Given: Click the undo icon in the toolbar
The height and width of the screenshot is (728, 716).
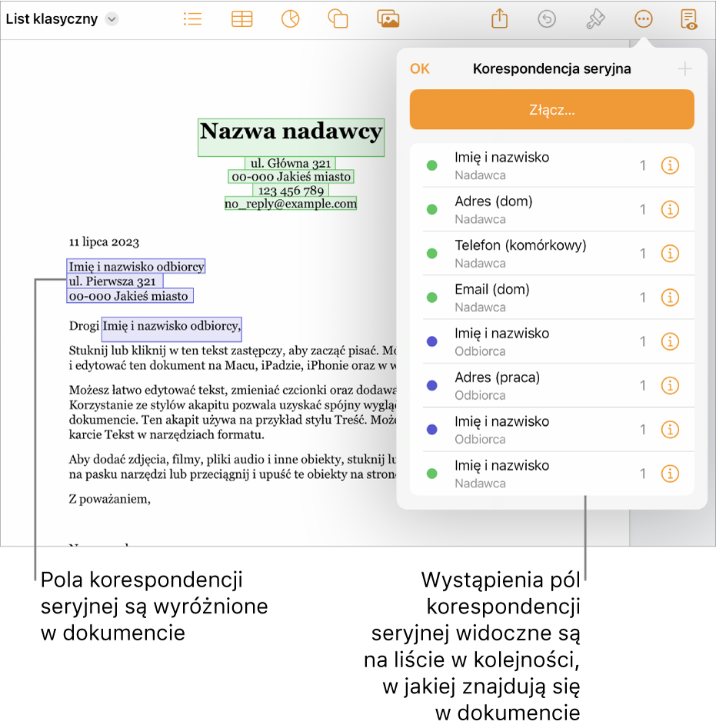Looking at the screenshot, I should coord(547,19).
